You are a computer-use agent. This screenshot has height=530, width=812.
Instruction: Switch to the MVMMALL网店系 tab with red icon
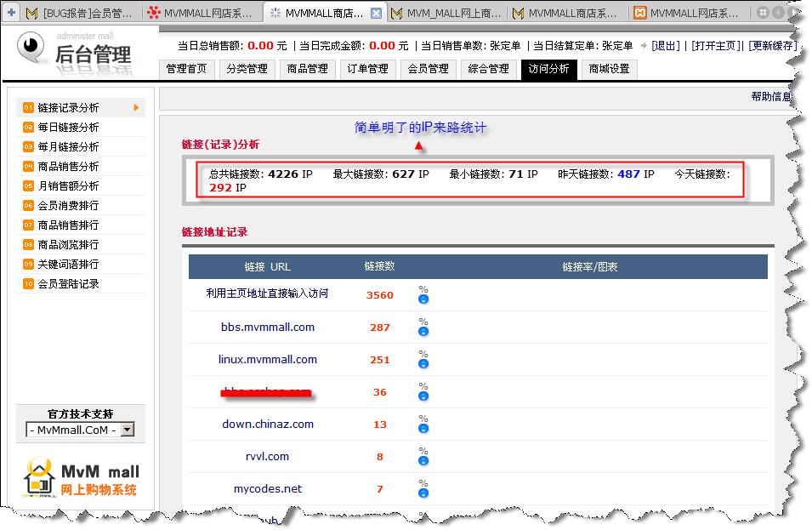pos(202,13)
